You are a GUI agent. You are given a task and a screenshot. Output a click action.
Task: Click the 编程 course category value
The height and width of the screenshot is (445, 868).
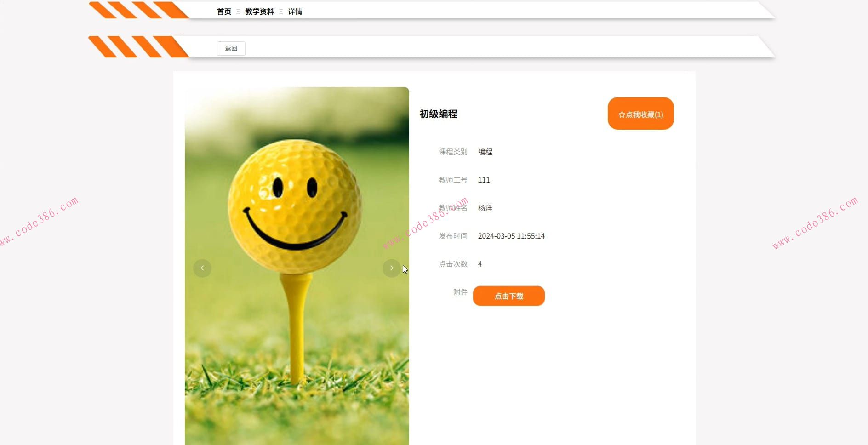pyautogui.click(x=485, y=152)
